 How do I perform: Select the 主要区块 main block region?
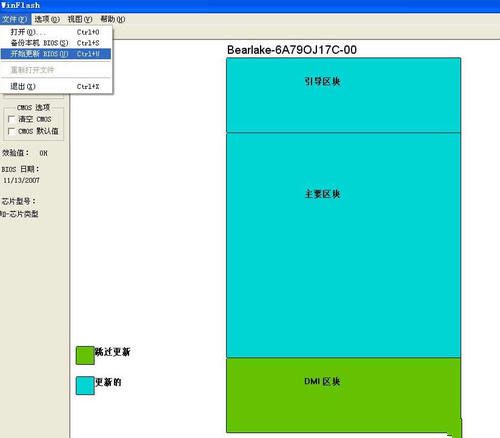(x=344, y=245)
